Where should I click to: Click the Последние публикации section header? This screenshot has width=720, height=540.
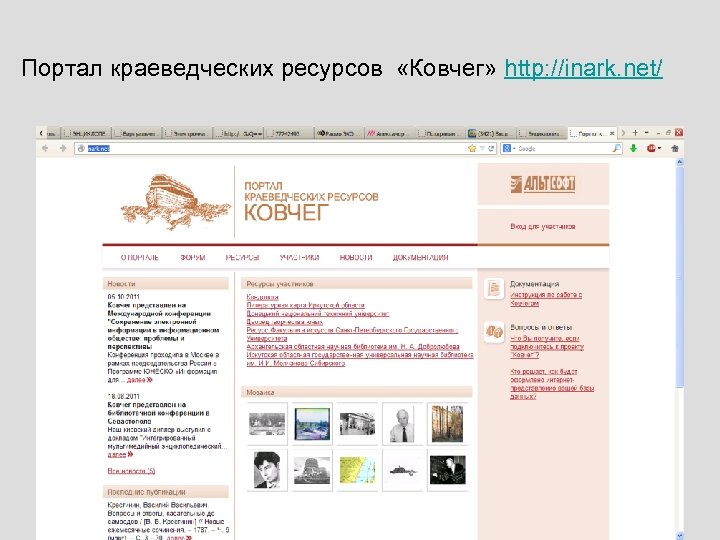click(x=165, y=492)
